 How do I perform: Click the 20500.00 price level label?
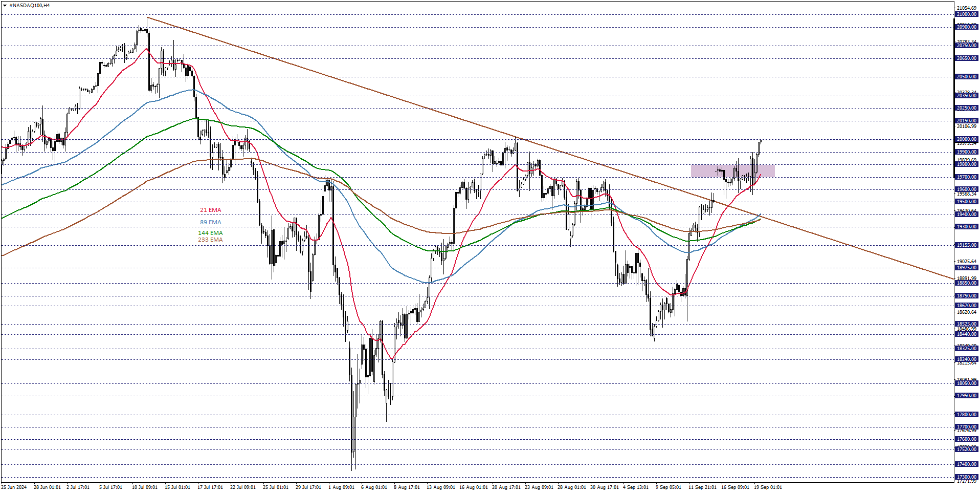point(967,77)
